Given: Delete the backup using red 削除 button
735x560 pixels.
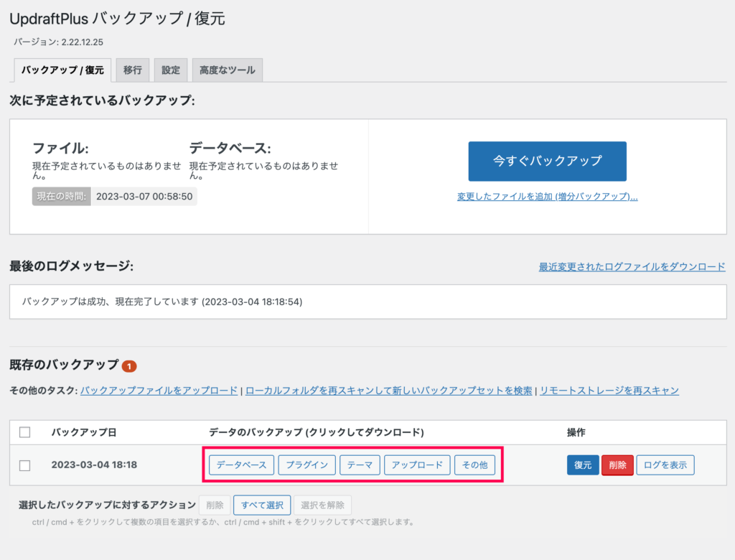Looking at the screenshot, I should tap(617, 465).
